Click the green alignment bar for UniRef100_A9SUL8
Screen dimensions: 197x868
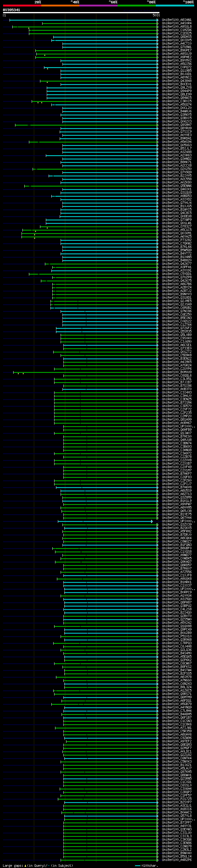(x=85, y=27)
